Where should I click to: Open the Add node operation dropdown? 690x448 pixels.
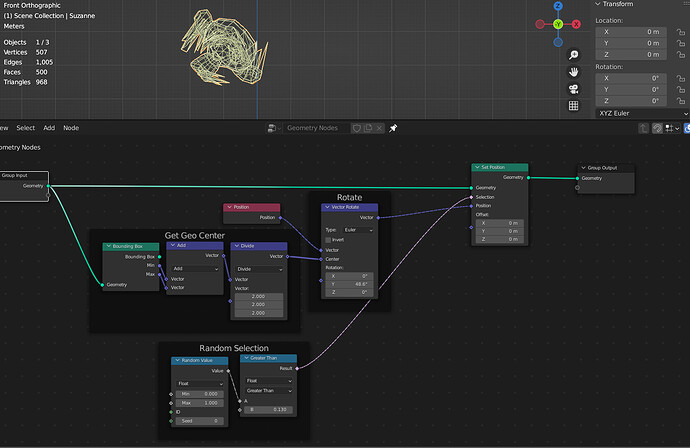point(195,268)
